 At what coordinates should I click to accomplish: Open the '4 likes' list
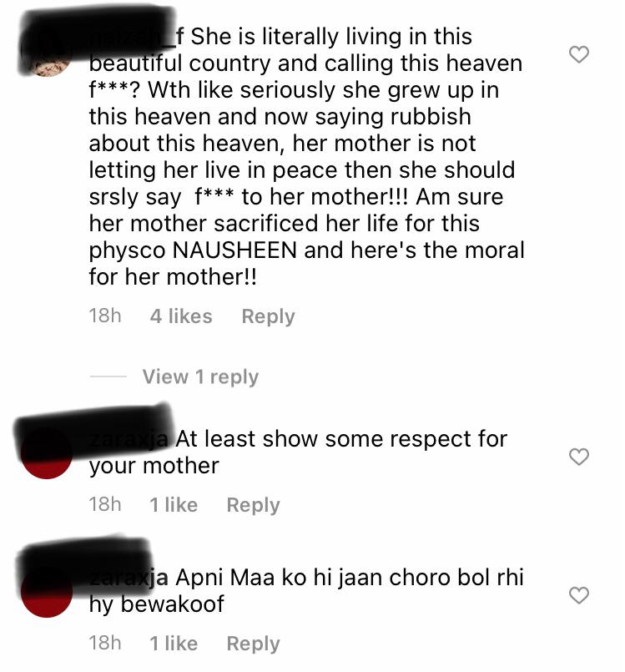[x=181, y=316]
